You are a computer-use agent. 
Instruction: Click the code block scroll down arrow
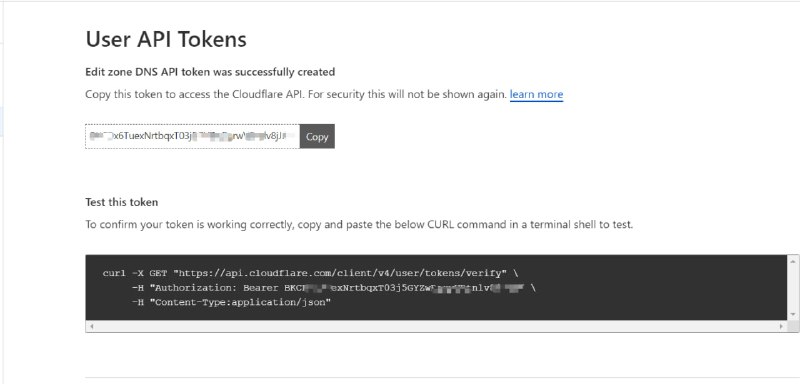(x=793, y=314)
